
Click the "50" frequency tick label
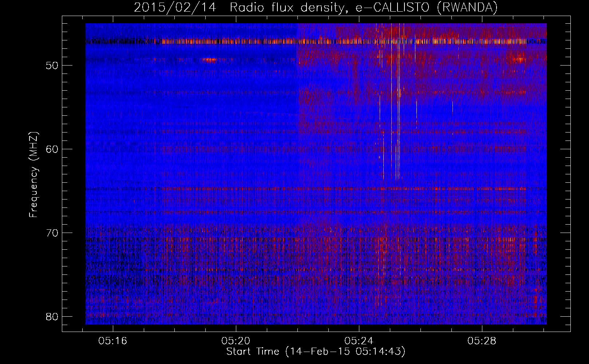tap(52, 66)
